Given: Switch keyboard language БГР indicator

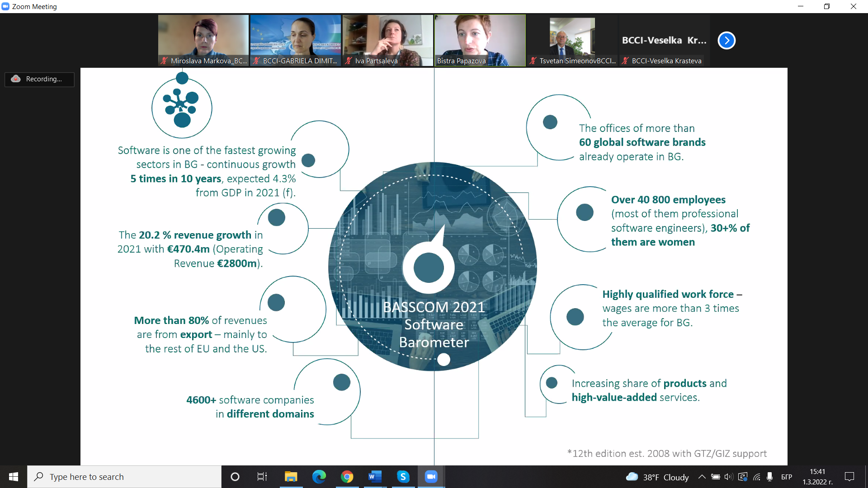Looking at the screenshot, I should (787, 477).
